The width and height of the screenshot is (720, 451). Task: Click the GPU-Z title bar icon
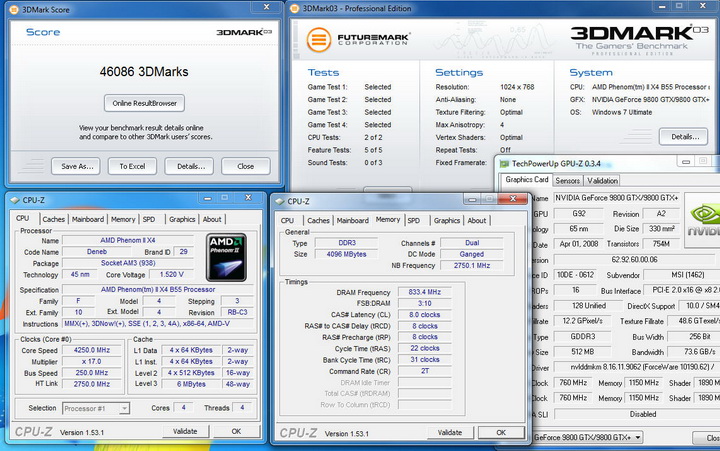pyautogui.click(x=504, y=163)
